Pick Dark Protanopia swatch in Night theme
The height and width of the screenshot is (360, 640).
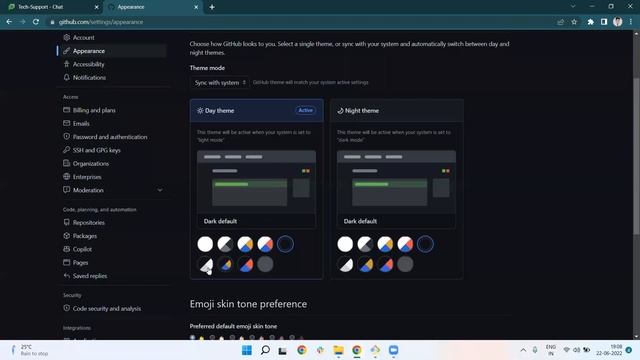[365, 264]
